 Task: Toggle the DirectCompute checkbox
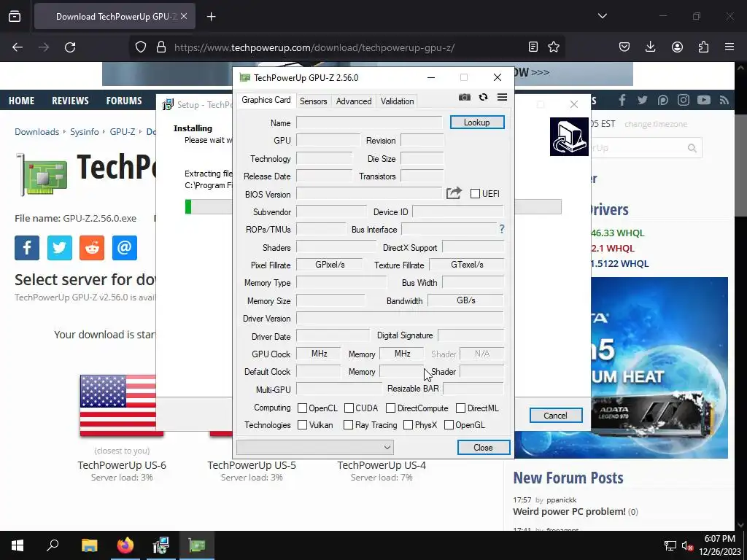391,408
